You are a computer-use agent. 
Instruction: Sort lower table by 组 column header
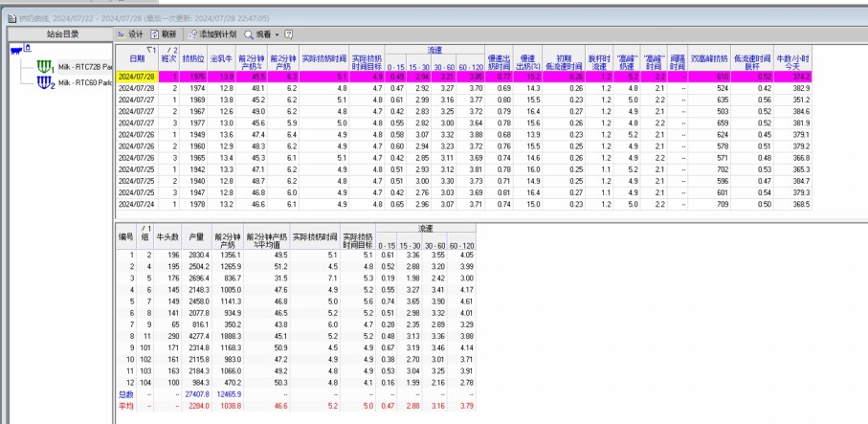click(145, 235)
